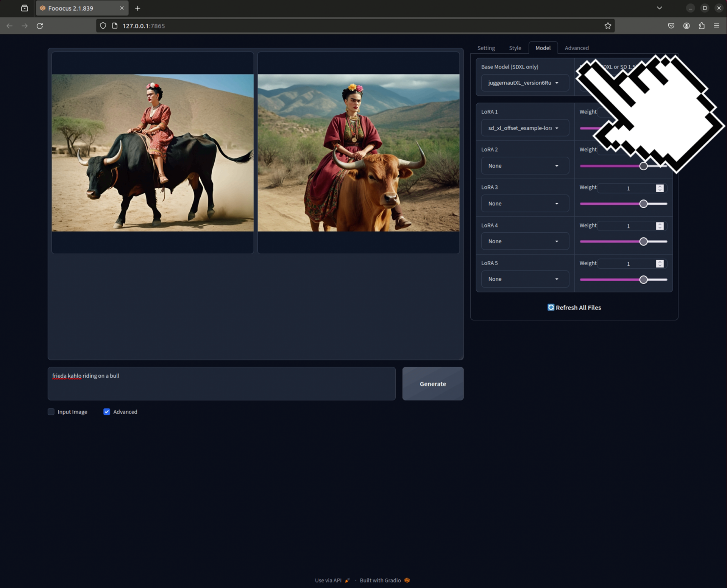727x588 pixels.
Task: Open the Built with Gradio link
Action: pos(385,580)
